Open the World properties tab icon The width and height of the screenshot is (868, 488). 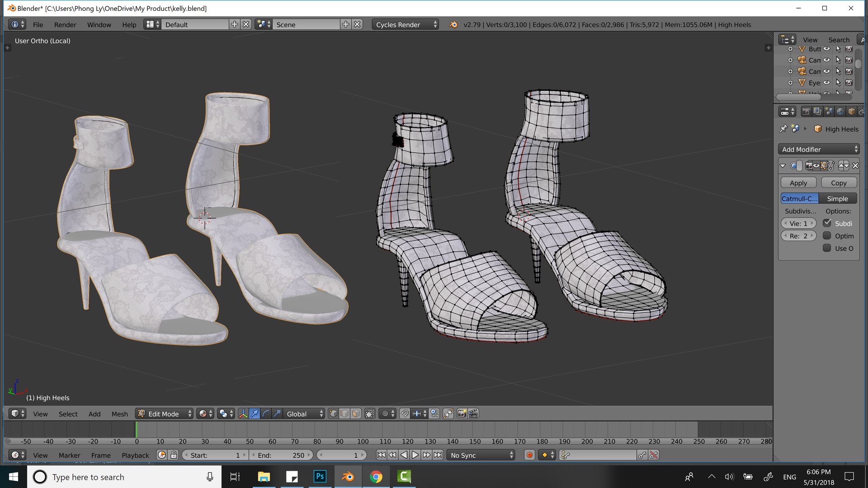(x=840, y=111)
